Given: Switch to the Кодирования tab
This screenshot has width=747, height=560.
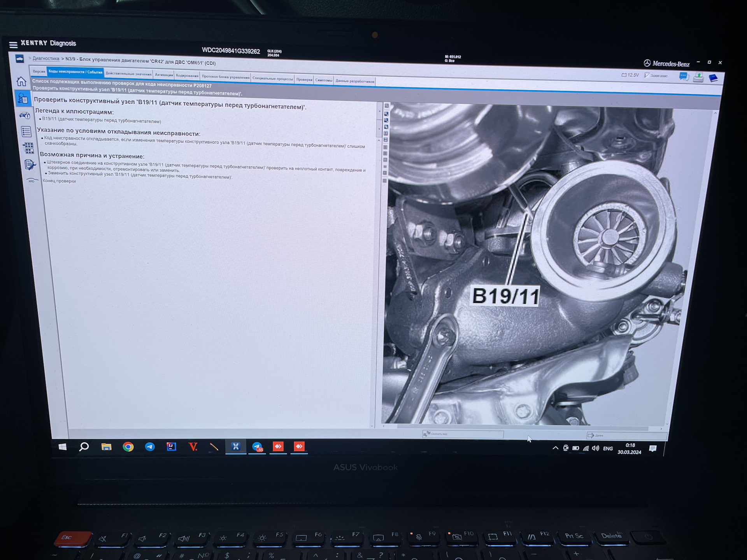Looking at the screenshot, I should [x=187, y=76].
